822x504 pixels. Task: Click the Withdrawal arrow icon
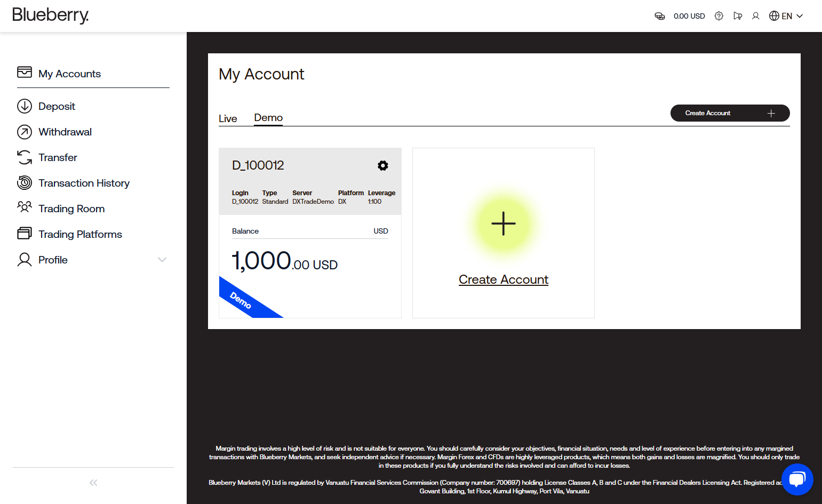coord(25,132)
